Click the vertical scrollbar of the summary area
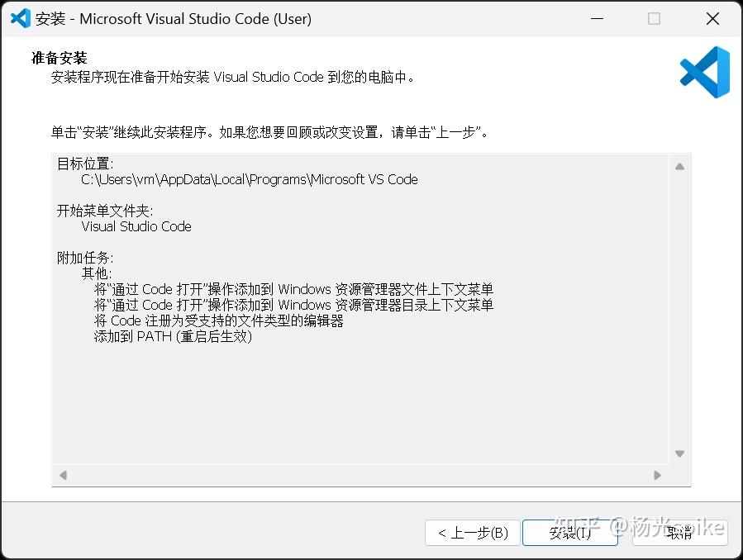 pyautogui.click(x=679, y=310)
